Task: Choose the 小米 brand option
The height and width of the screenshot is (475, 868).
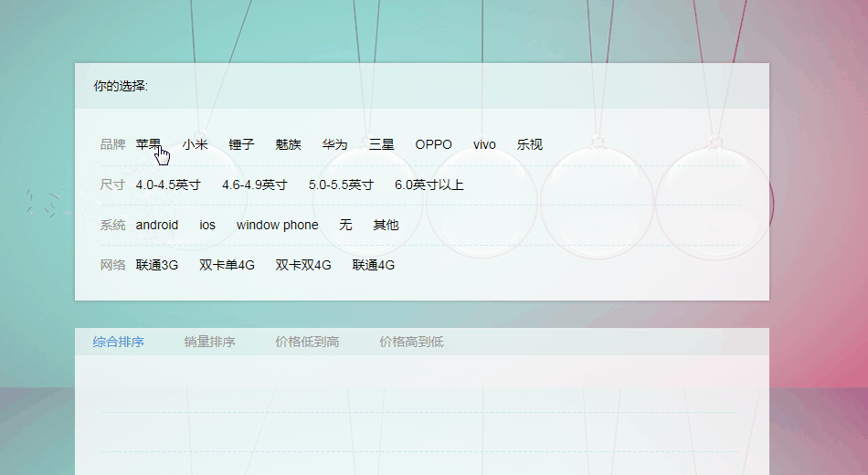Action: click(195, 144)
